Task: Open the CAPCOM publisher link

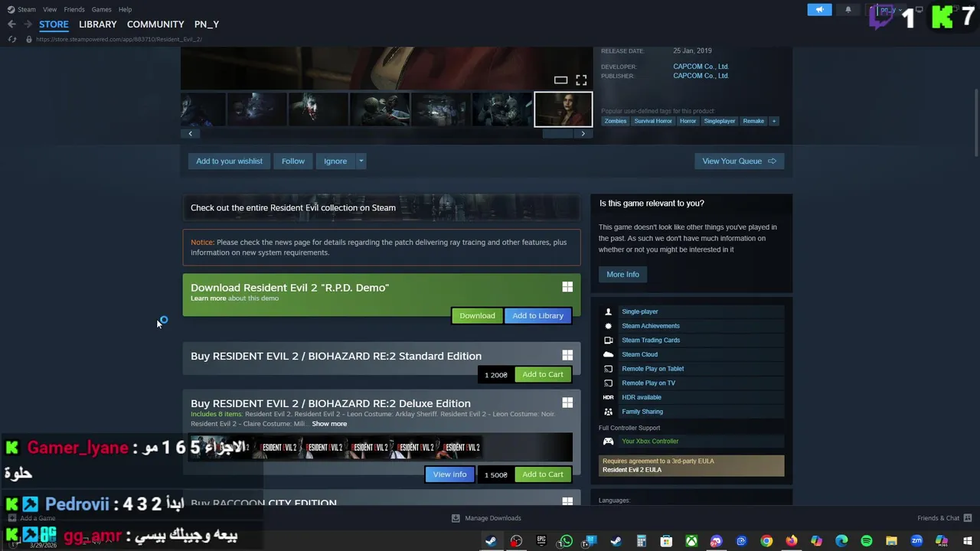Action: pyautogui.click(x=701, y=76)
